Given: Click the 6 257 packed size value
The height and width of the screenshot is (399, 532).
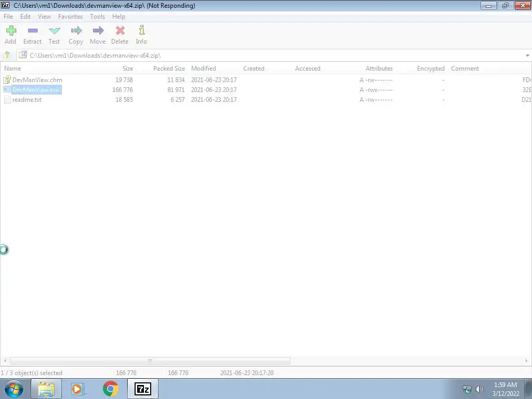Looking at the screenshot, I should point(178,99).
